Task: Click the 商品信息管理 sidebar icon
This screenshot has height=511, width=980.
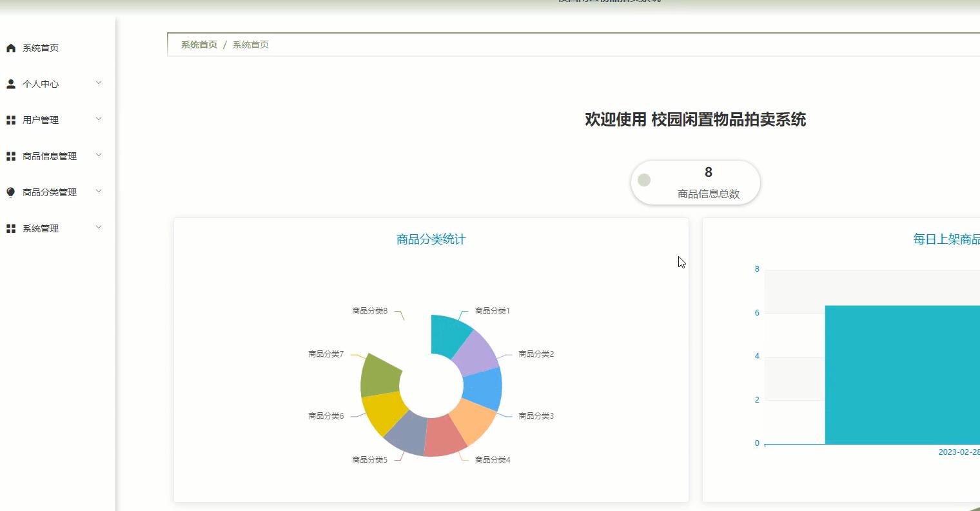Action: (x=10, y=155)
